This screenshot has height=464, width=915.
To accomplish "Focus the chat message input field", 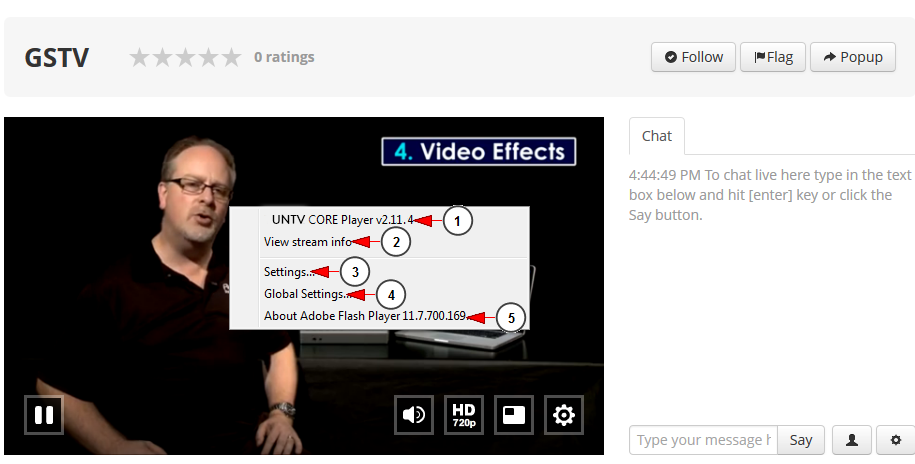I will (x=704, y=439).
